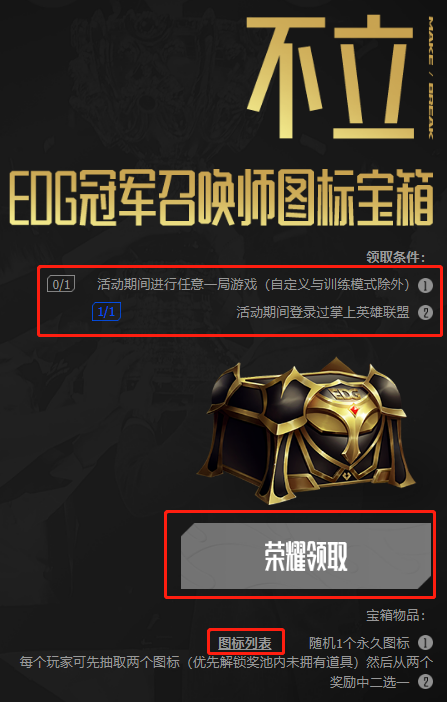Click circled number 2 beside the login condition
The width and height of the screenshot is (447, 702).
(x=425, y=312)
